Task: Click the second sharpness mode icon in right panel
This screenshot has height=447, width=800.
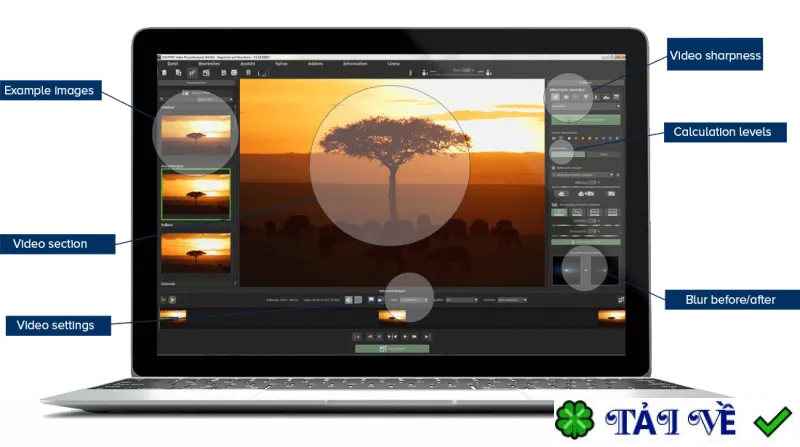Action: 566,97
